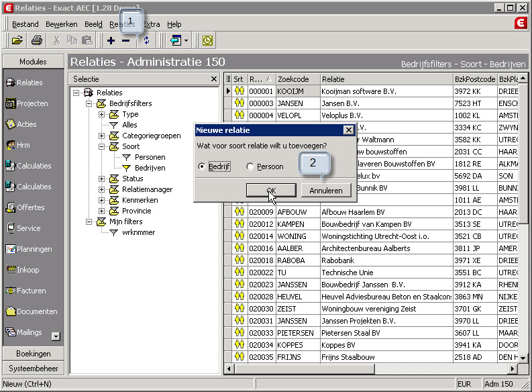Screen dimensions: 532x392
Task: Switch to the Systeembeheer section
Action: point(34,369)
